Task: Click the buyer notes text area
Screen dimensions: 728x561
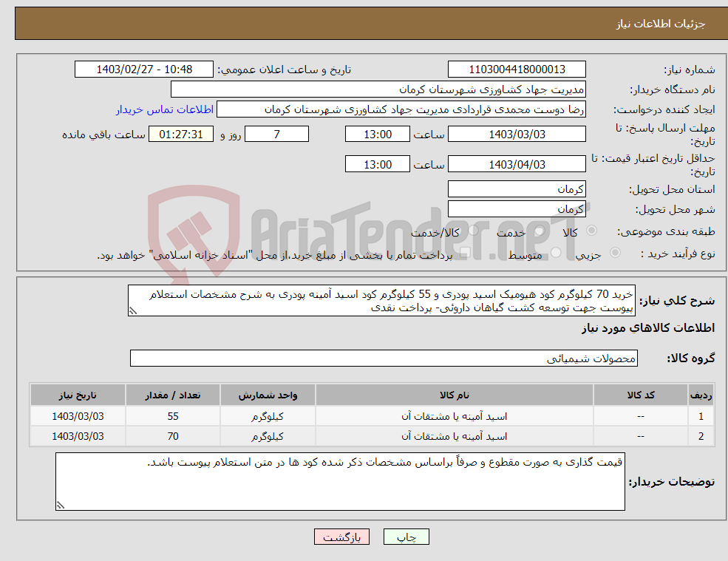Action: [x=340, y=482]
